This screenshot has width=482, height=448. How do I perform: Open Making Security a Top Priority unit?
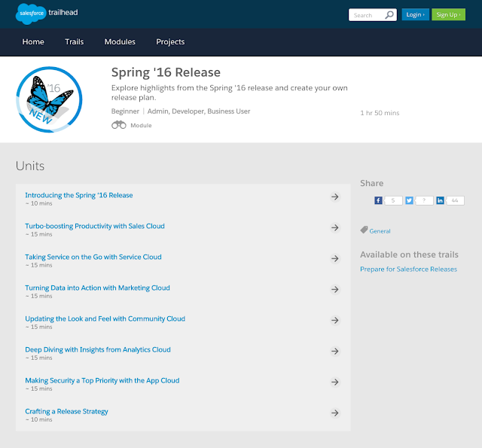click(x=102, y=381)
